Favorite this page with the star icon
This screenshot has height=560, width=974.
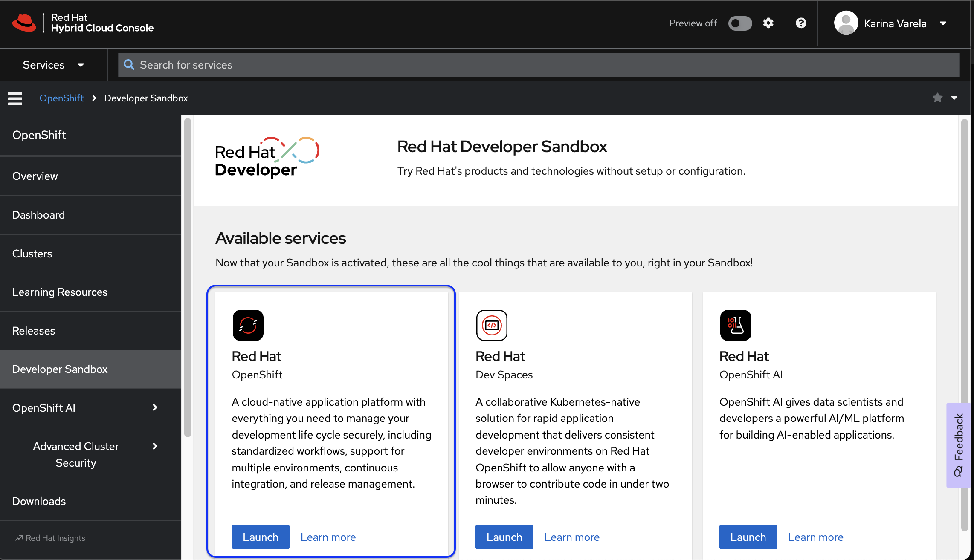click(x=937, y=98)
